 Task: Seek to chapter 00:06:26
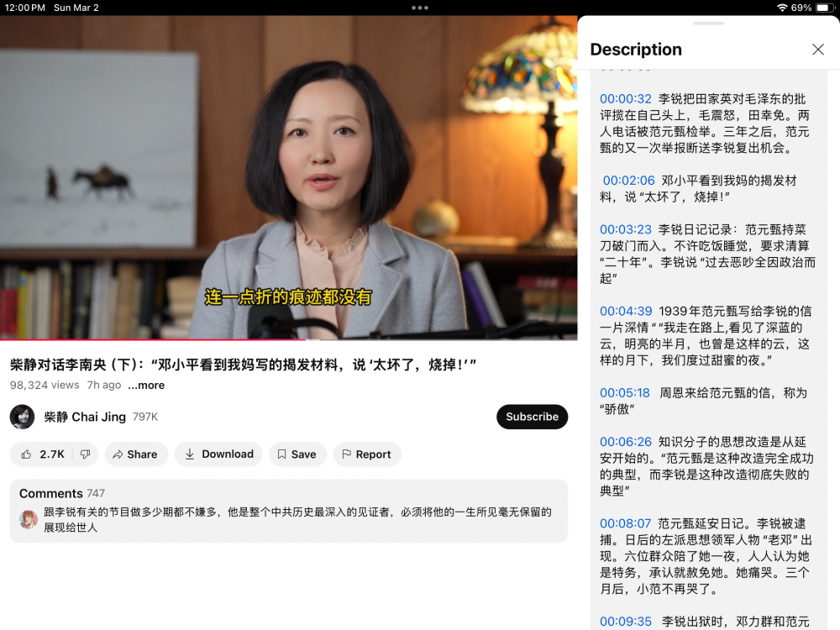[x=626, y=442]
